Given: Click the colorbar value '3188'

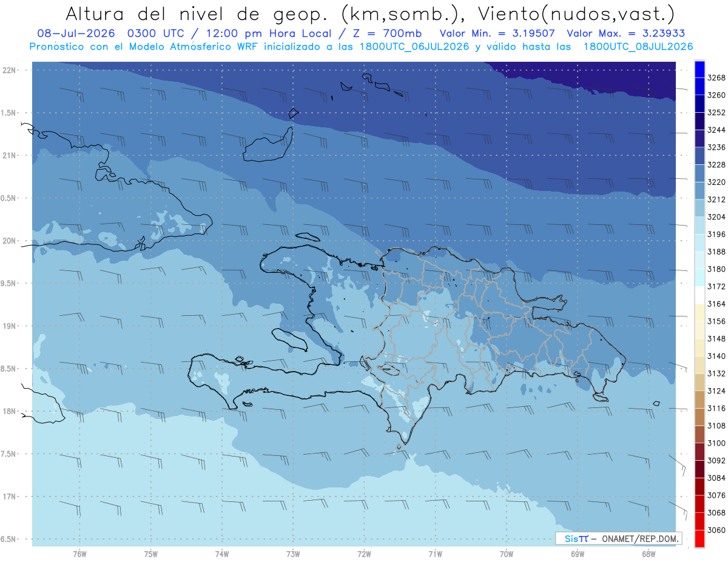Looking at the screenshot, I should (x=716, y=252).
